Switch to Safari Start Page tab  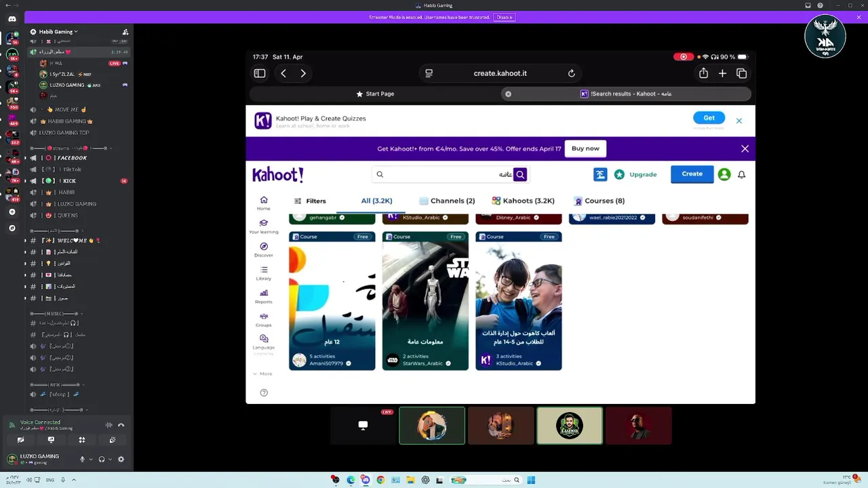tap(375, 94)
